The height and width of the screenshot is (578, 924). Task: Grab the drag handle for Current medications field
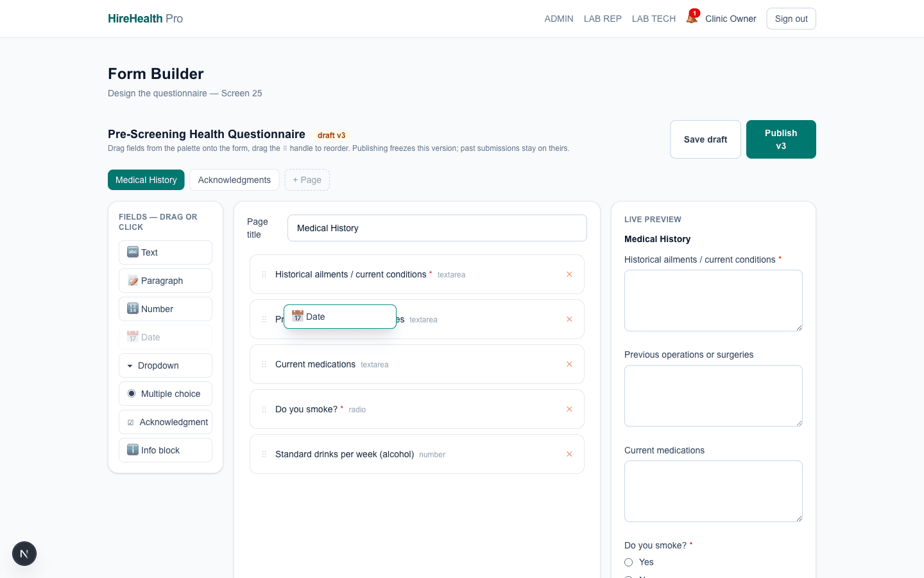click(x=264, y=364)
